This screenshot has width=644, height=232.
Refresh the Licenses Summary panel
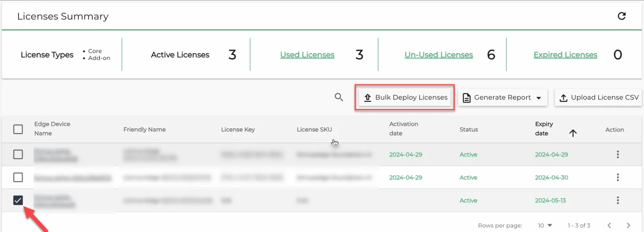[x=621, y=16]
